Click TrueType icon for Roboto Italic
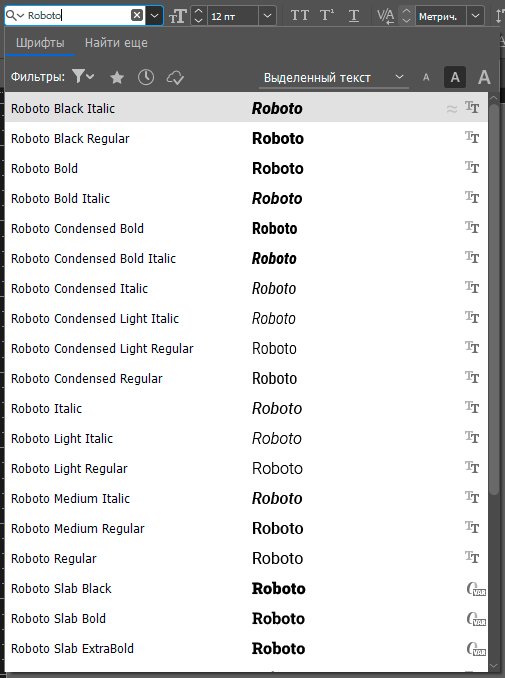This screenshot has width=505, height=678. (472, 407)
